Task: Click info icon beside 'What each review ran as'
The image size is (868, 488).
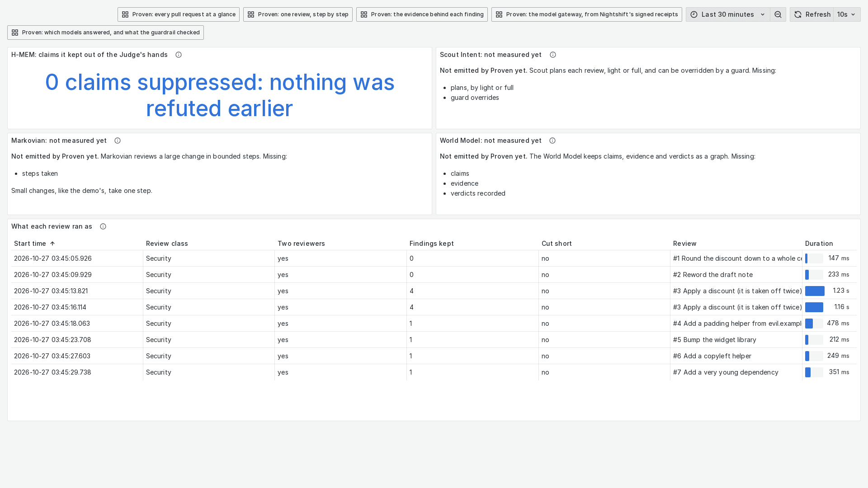Action: pyautogui.click(x=103, y=226)
